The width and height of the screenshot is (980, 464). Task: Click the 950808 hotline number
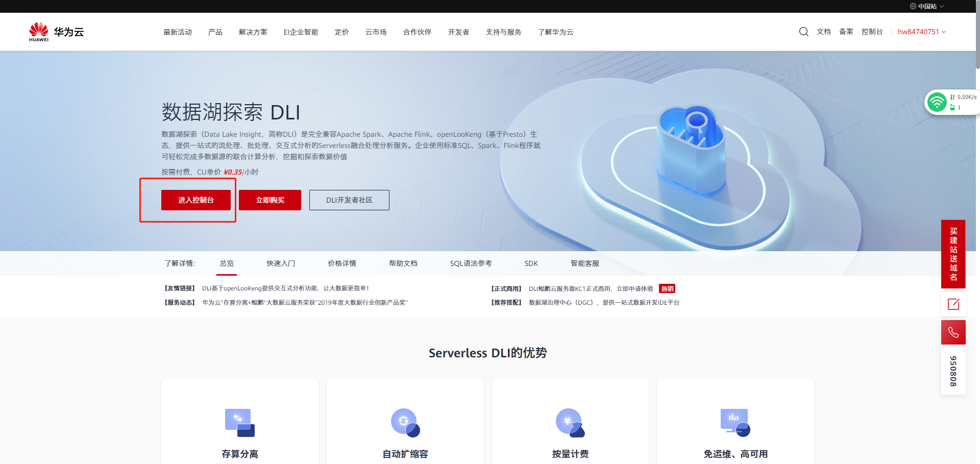pos(953,371)
